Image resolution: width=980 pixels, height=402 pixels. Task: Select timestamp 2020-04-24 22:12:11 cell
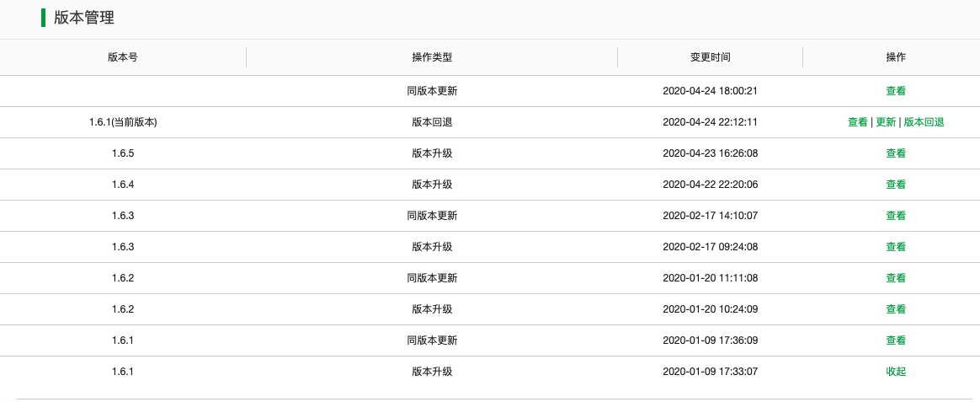click(710, 122)
